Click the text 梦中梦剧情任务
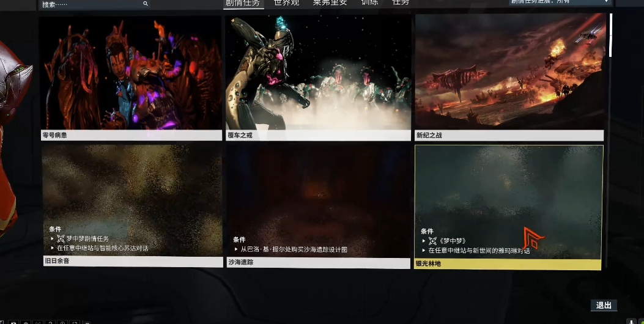 pyautogui.click(x=87, y=238)
